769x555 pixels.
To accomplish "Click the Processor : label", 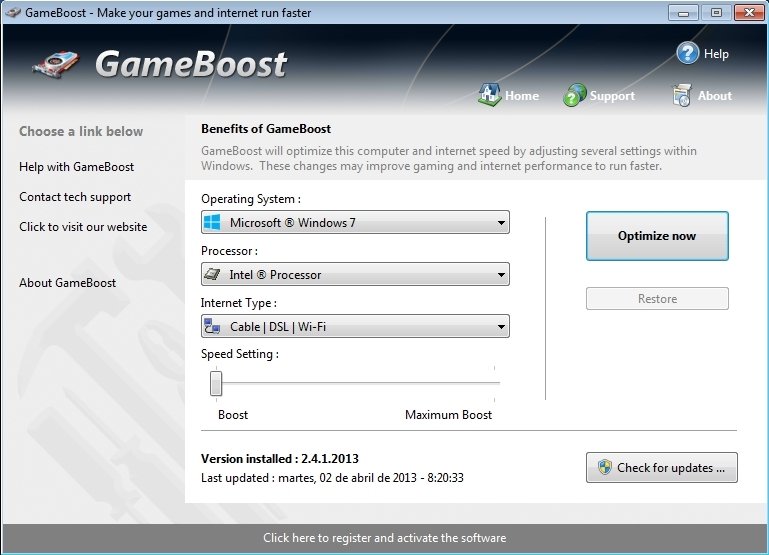I will pos(229,251).
